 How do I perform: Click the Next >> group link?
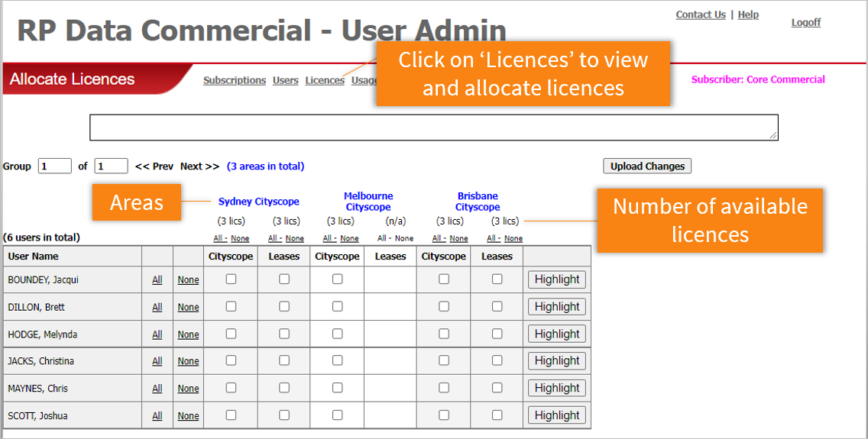point(200,166)
